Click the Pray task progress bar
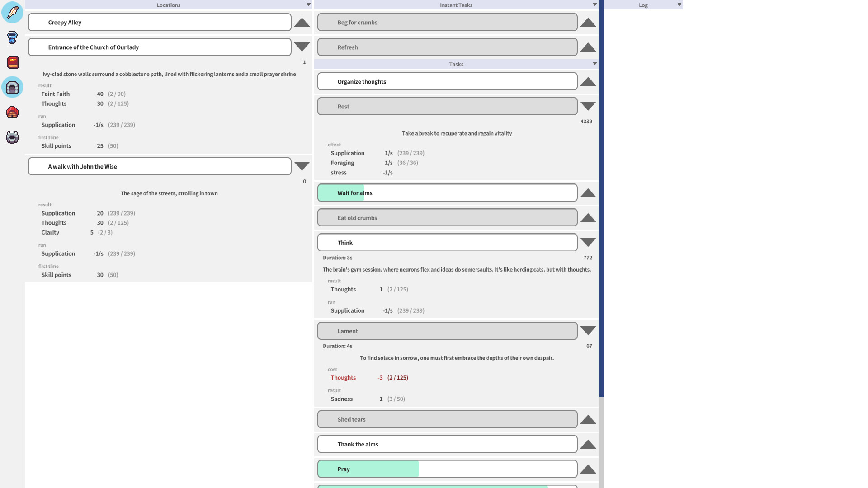The height and width of the screenshot is (488, 868). pos(447,469)
